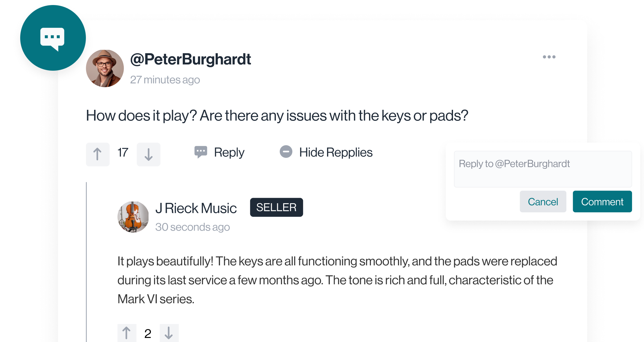Downvote J Rieck Music's reply
The width and height of the screenshot is (644, 342).
tap(169, 333)
